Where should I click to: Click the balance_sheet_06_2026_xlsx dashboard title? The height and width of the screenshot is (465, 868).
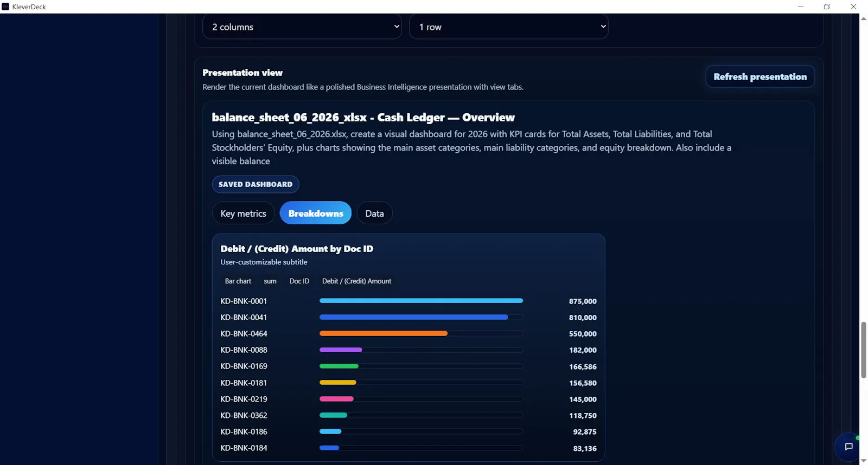pos(363,118)
